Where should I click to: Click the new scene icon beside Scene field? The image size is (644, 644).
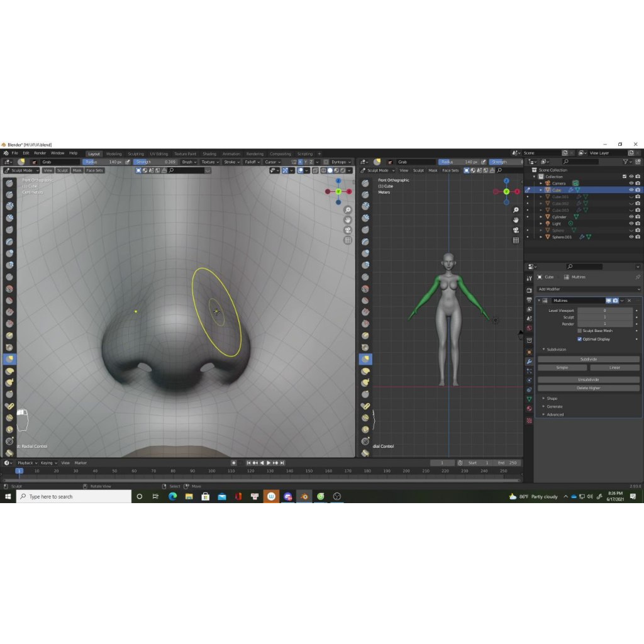[x=565, y=153]
